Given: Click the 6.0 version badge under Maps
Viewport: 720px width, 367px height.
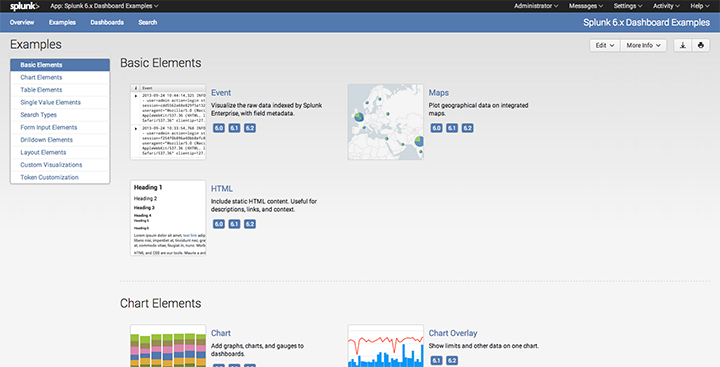Looking at the screenshot, I should click(x=437, y=128).
